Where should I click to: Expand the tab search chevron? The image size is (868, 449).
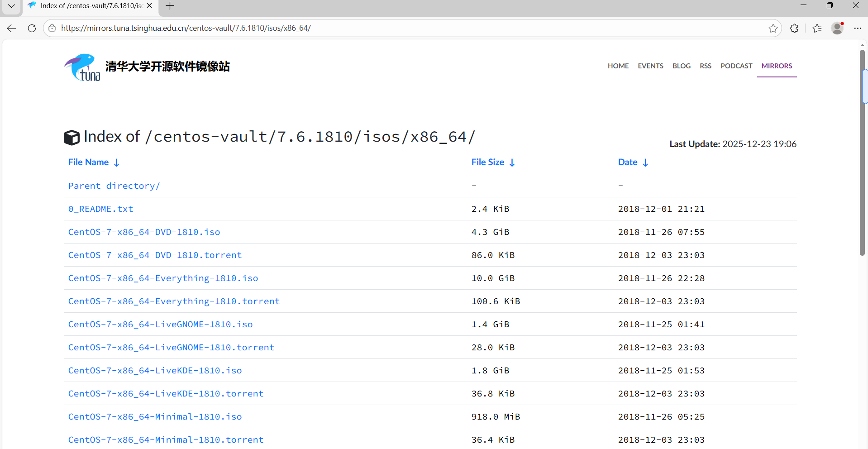(11, 6)
